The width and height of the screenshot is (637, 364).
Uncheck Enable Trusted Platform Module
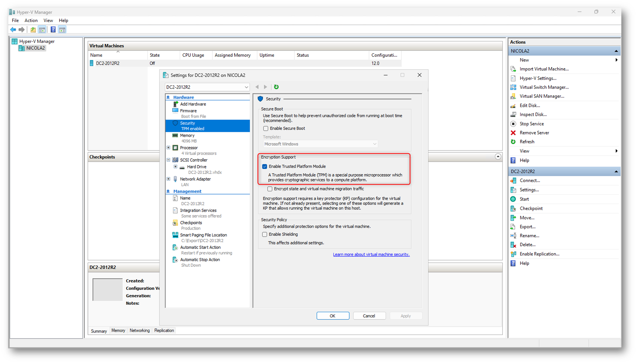pyautogui.click(x=265, y=167)
